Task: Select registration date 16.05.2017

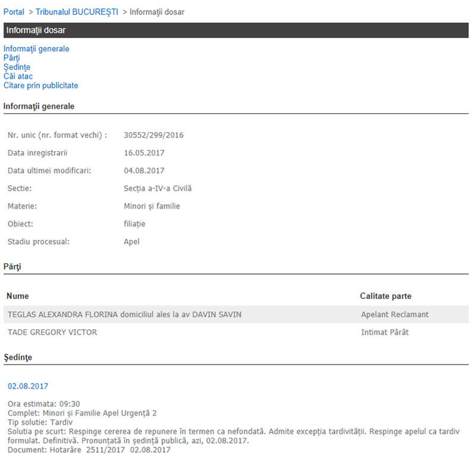Action: (x=144, y=152)
